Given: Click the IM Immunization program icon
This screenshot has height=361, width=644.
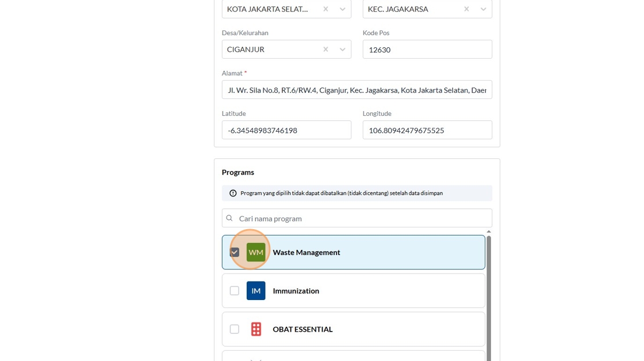Looking at the screenshot, I should [256, 291].
